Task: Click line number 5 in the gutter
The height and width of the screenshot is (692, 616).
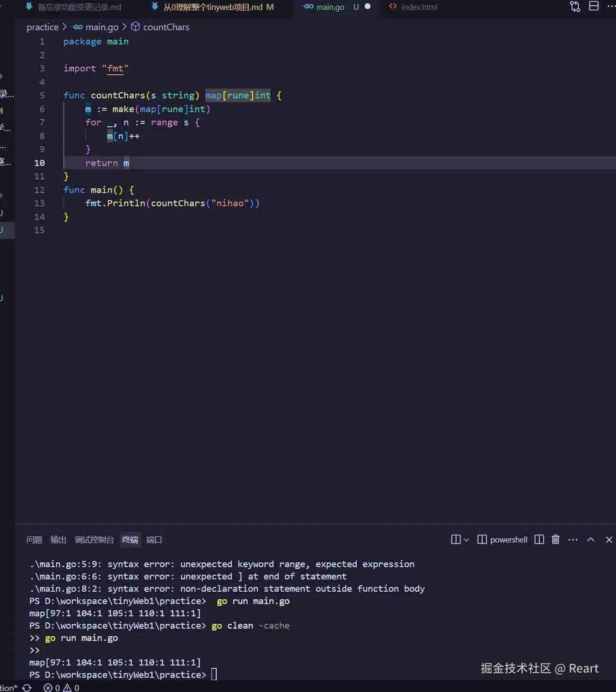Action: coord(42,96)
